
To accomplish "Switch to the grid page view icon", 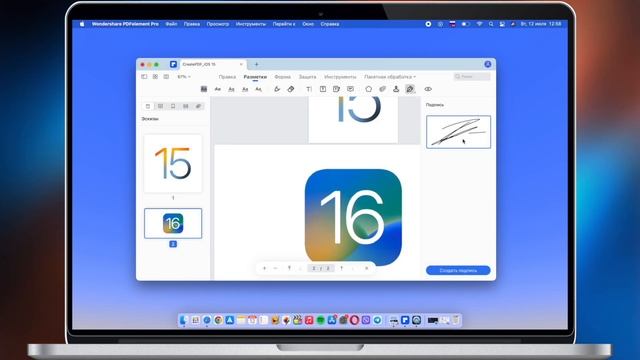I will coord(155,77).
